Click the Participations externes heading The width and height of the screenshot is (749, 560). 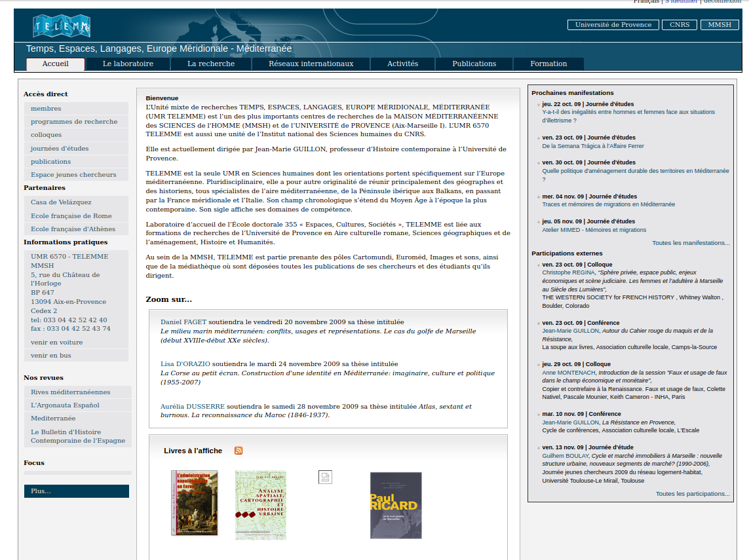click(567, 253)
